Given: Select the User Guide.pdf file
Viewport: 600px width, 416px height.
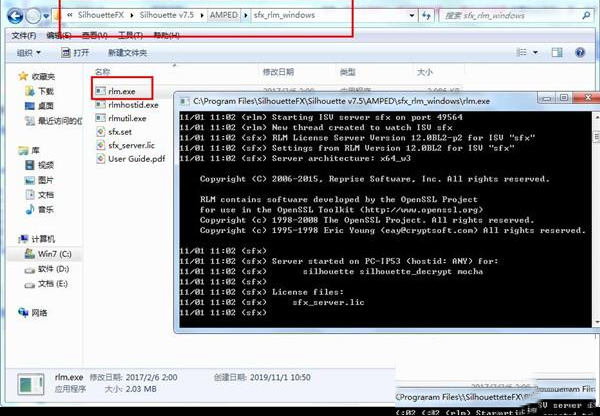Looking at the screenshot, I should [x=136, y=158].
